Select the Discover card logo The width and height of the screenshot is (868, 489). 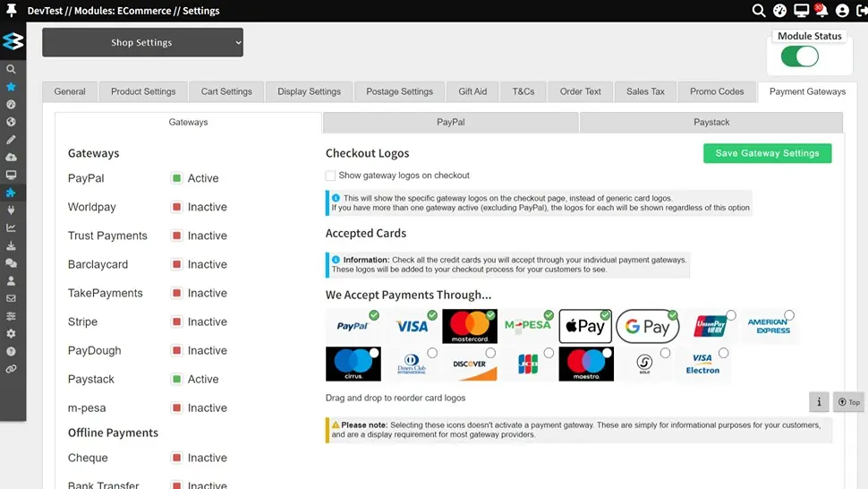470,364
